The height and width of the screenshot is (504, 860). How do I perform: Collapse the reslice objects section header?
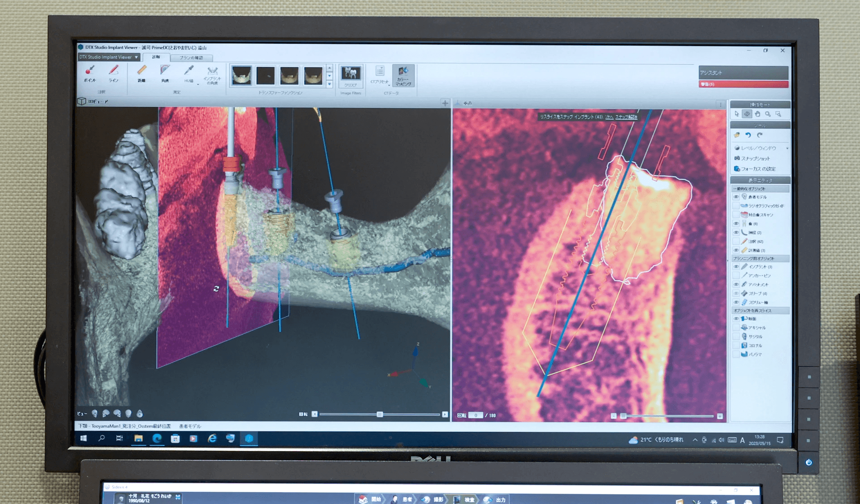coord(760,310)
